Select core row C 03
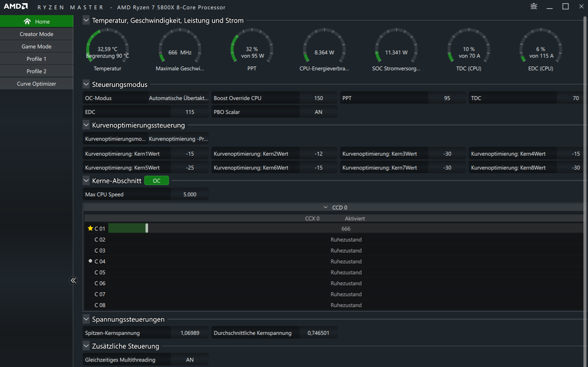Image resolution: width=588 pixels, height=367 pixels. [x=334, y=251]
